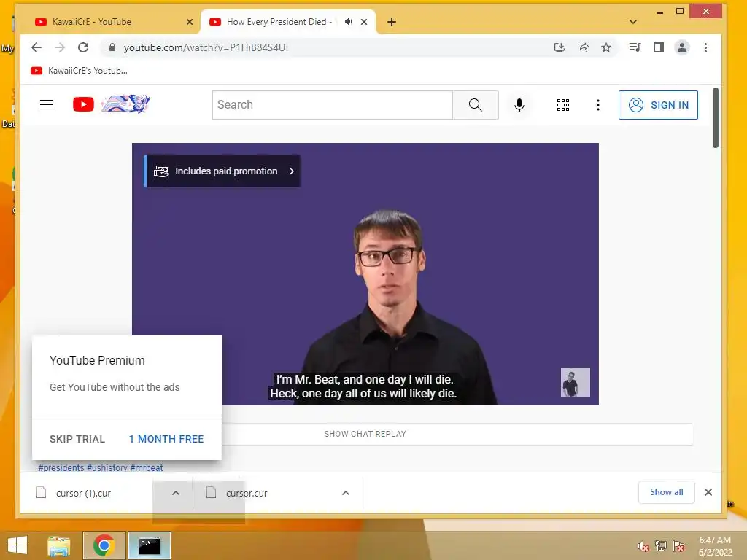Close the downloads bar
The height and width of the screenshot is (560, 747).
[x=708, y=492]
